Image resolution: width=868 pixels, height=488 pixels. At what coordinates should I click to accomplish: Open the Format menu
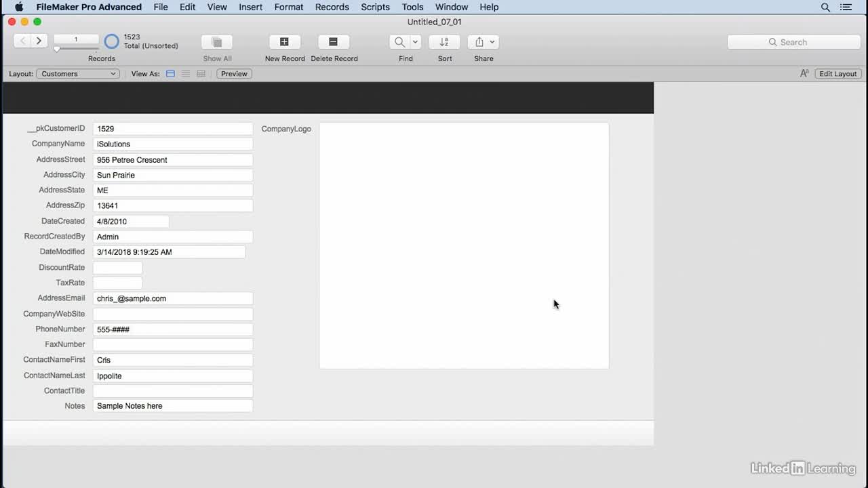[x=289, y=7]
